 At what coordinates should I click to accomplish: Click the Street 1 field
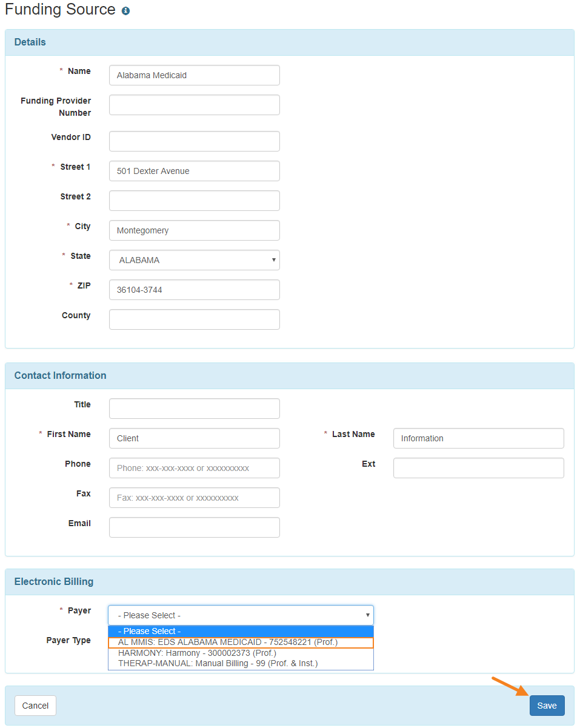point(194,171)
